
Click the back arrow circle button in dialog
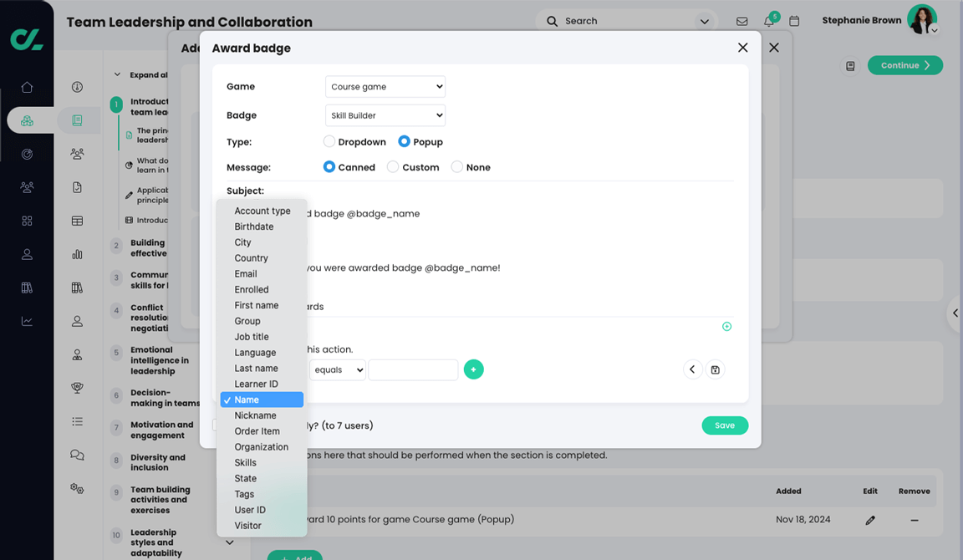point(693,369)
